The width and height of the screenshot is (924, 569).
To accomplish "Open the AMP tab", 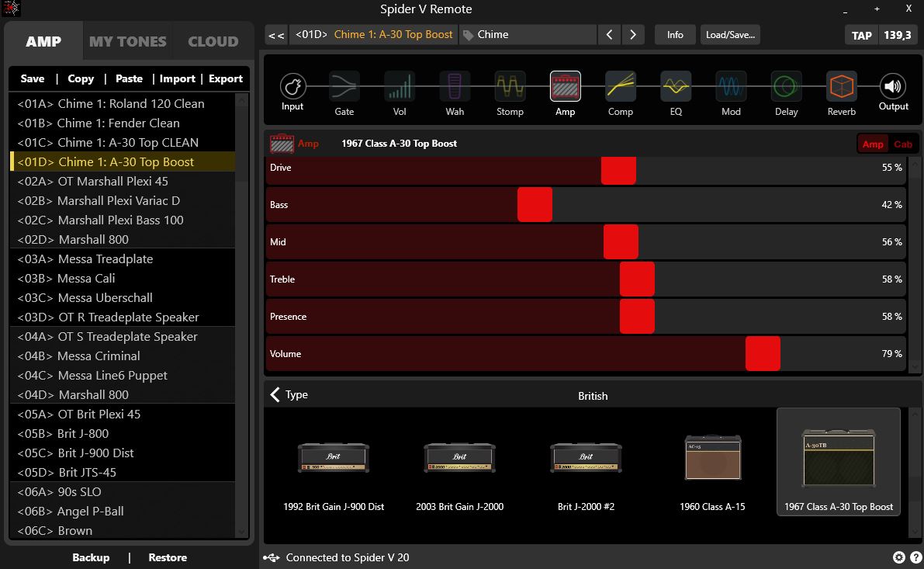I will point(43,41).
